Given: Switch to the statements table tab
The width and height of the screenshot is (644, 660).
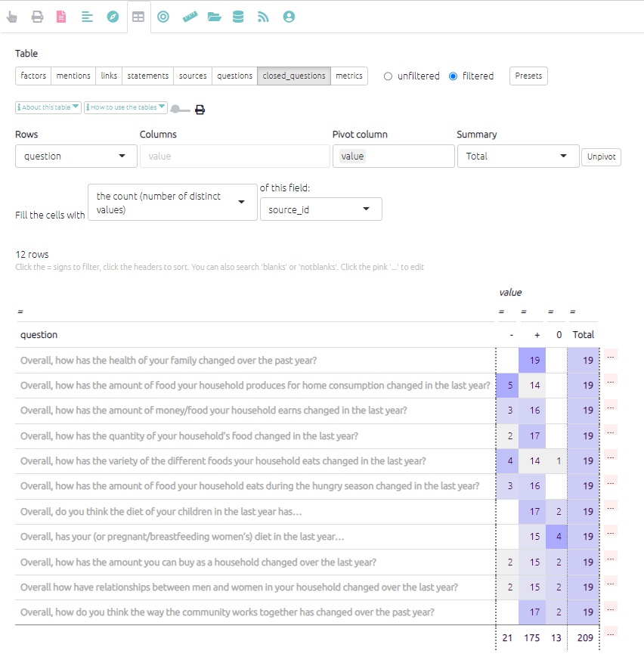Looking at the screenshot, I should 147,76.
